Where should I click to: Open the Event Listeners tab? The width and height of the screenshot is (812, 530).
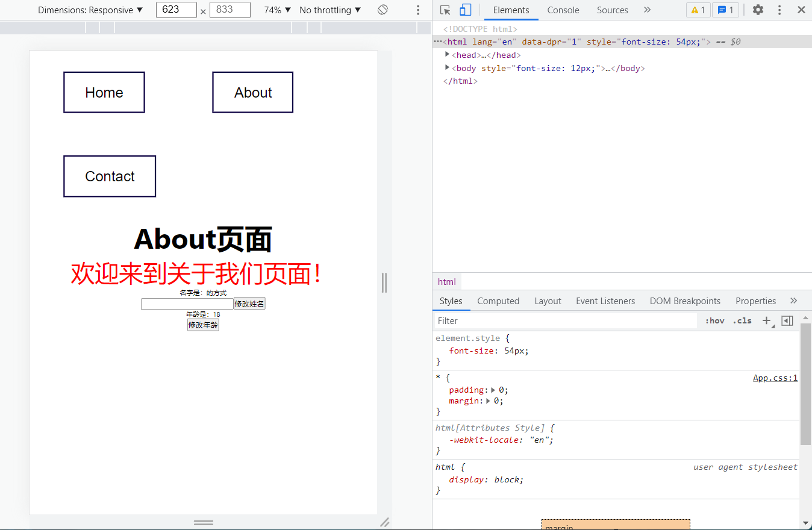(605, 301)
